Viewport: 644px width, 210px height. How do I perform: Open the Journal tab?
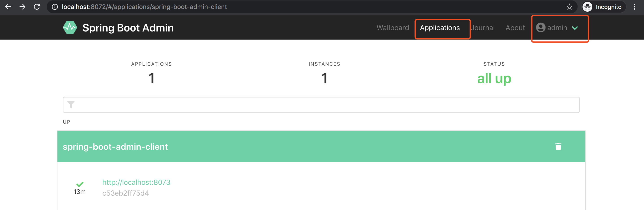click(x=482, y=28)
